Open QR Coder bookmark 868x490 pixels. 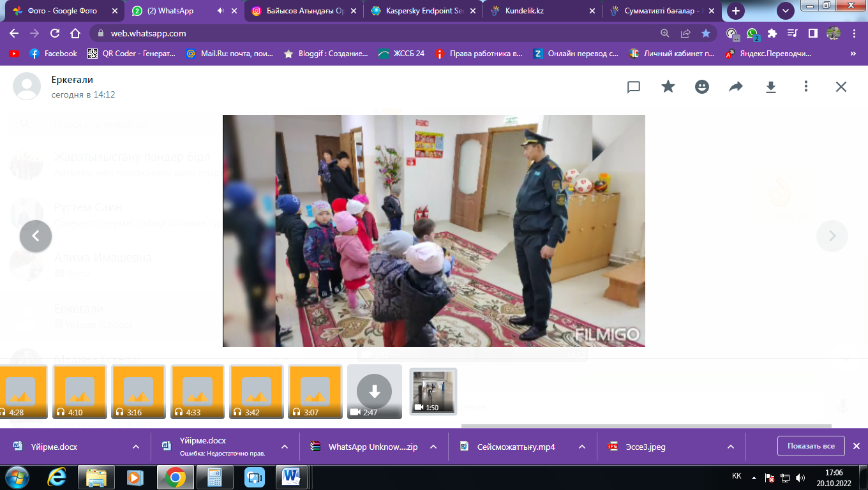131,54
